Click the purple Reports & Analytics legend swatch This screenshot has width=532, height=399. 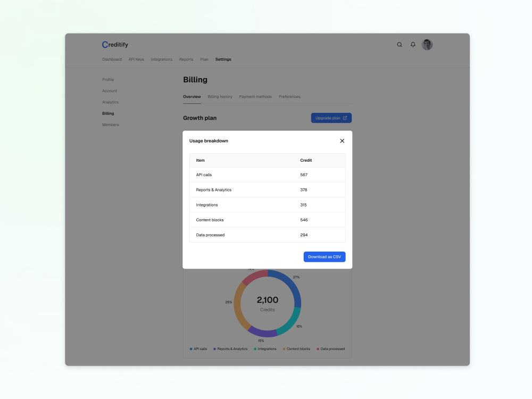point(214,349)
